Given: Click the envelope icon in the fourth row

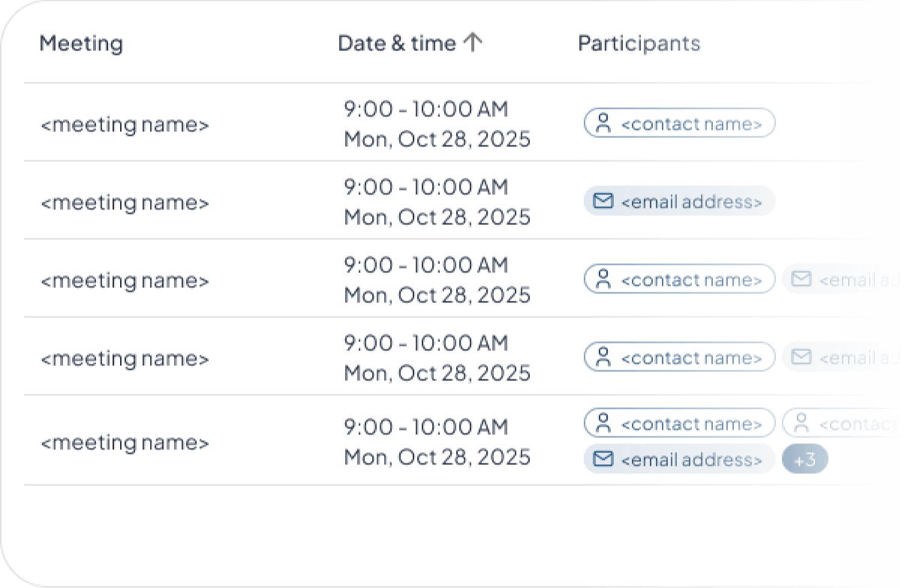Looking at the screenshot, I should pos(801,357).
